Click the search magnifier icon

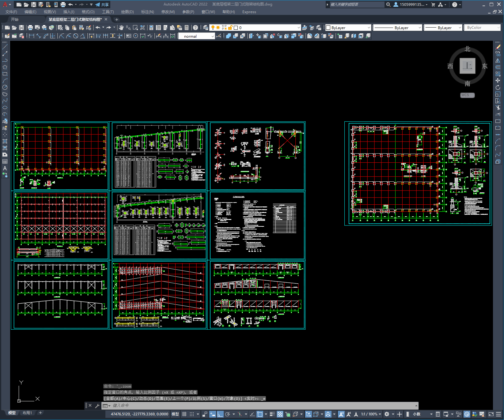point(388,5)
